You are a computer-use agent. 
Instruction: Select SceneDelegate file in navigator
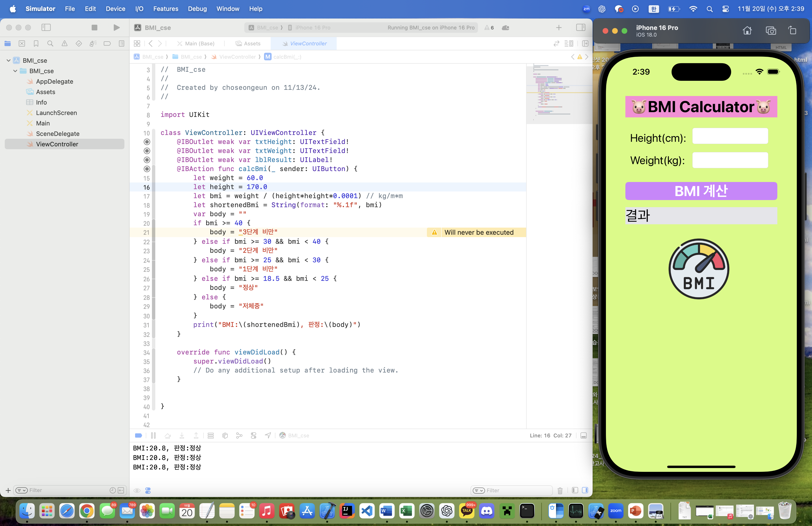(x=58, y=134)
